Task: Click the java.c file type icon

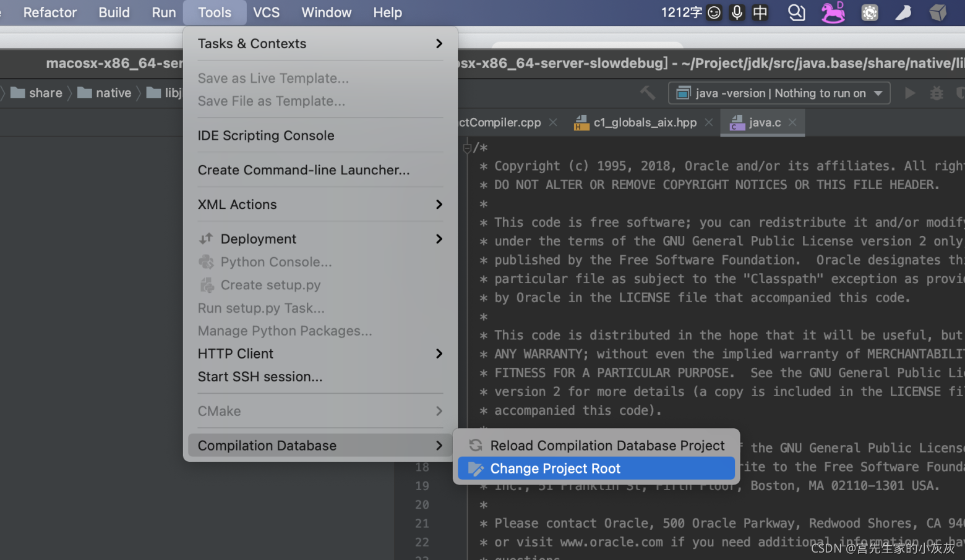Action: tap(737, 122)
